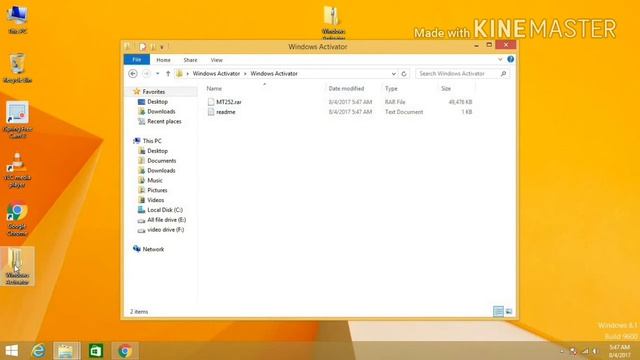Open All file drive (E:)

tap(166, 220)
